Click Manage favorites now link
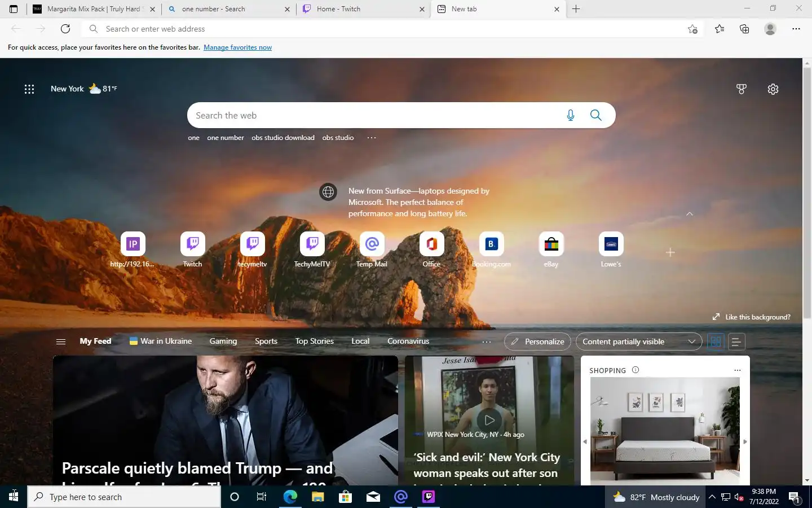 pyautogui.click(x=237, y=47)
